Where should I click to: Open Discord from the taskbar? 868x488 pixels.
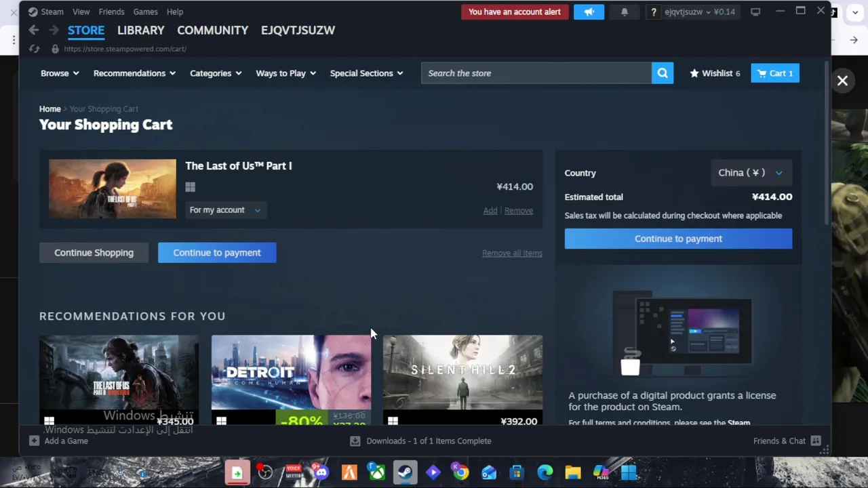tap(321, 472)
